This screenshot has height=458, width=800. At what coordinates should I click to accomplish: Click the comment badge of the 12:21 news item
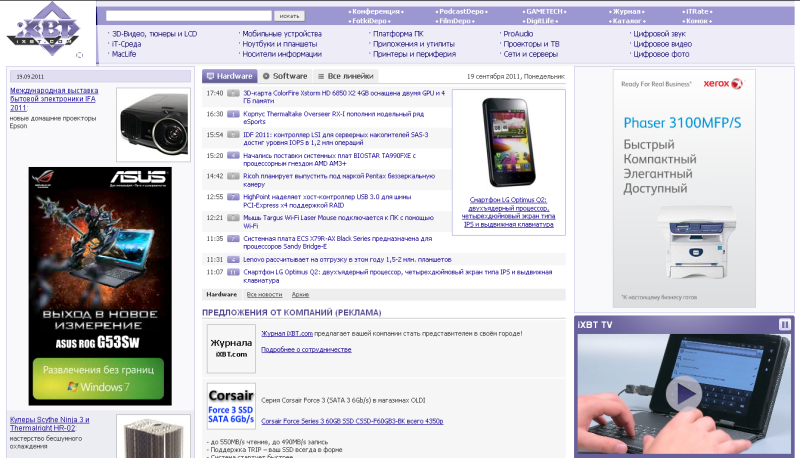(233, 218)
